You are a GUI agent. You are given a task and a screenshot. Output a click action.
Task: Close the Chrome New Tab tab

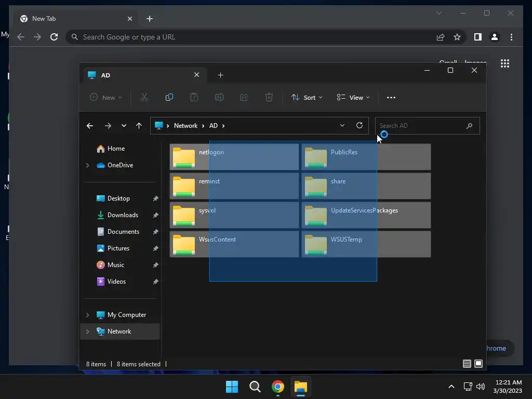pos(129,19)
